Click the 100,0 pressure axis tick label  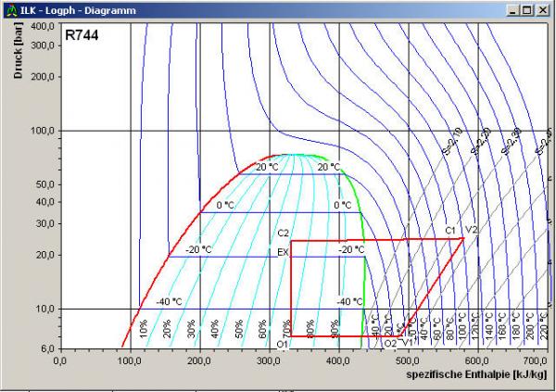[43, 131]
